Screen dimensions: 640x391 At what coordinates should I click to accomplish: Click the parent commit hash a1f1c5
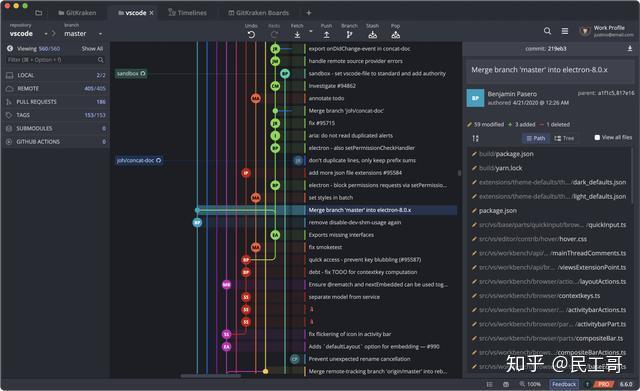click(x=606, y=93)
